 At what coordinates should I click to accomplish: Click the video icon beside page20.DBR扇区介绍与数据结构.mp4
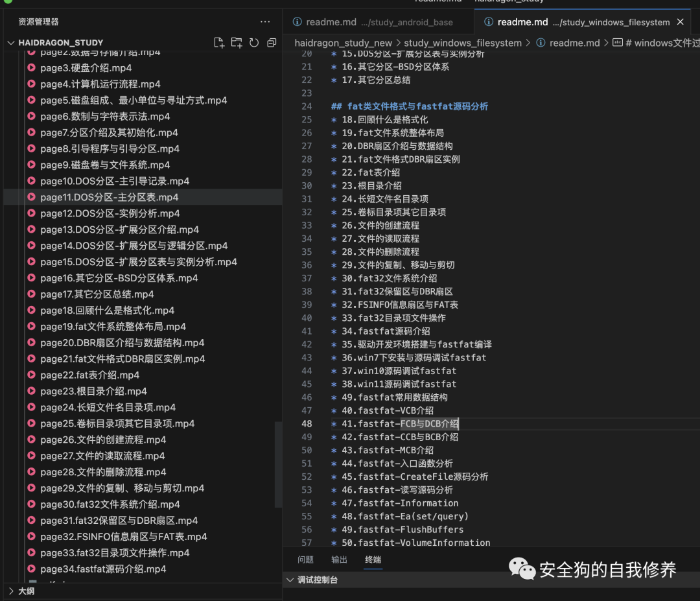31,342
